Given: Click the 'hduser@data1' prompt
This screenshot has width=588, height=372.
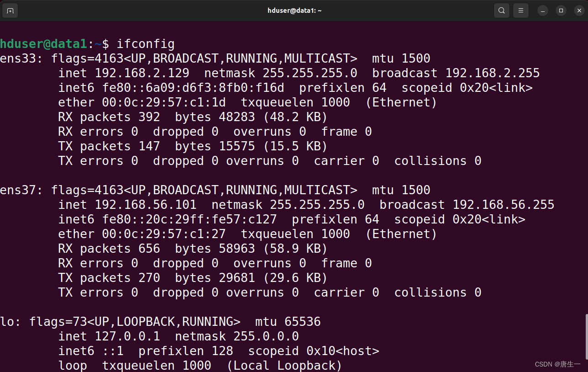Looking at the screenshot, I should (43, 44).
